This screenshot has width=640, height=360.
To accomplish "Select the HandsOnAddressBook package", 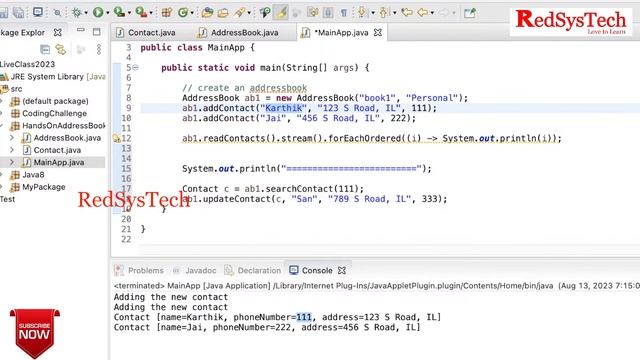I will 58,126.
